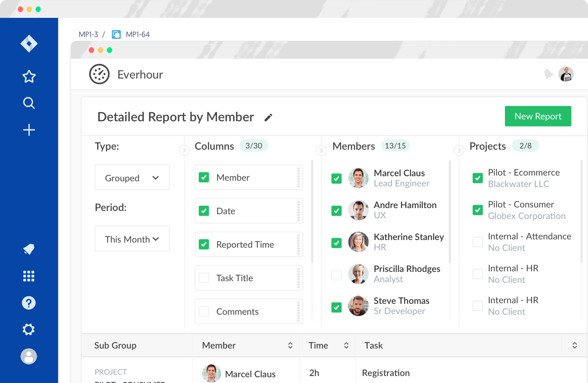Collapse arrow between Type and Columns
This screenshot has width=588, height=383.
click(x=184, y=150)
